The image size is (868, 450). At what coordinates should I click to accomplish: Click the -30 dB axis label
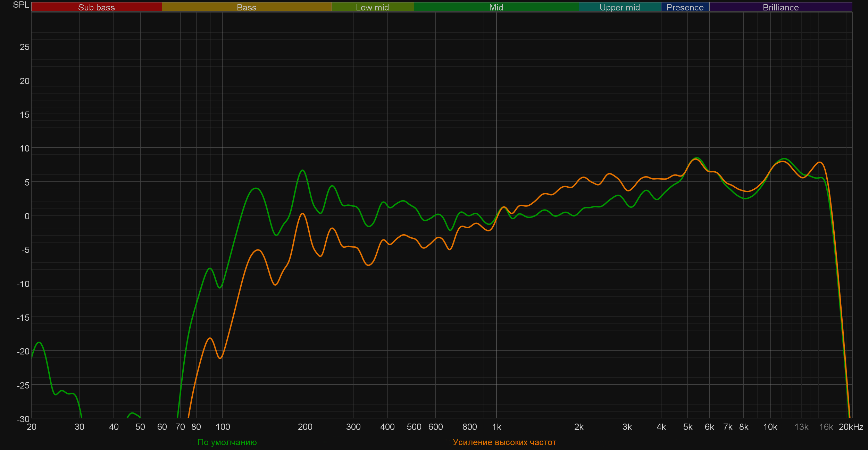point(23,419)
